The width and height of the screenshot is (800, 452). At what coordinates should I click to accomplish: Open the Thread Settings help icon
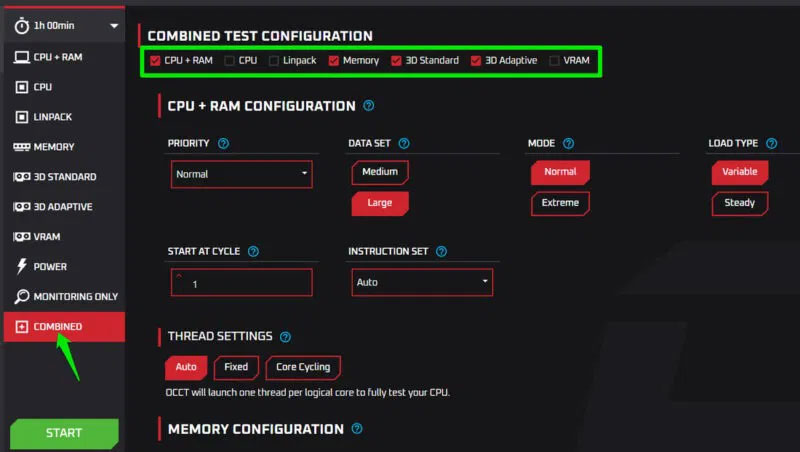285,337
